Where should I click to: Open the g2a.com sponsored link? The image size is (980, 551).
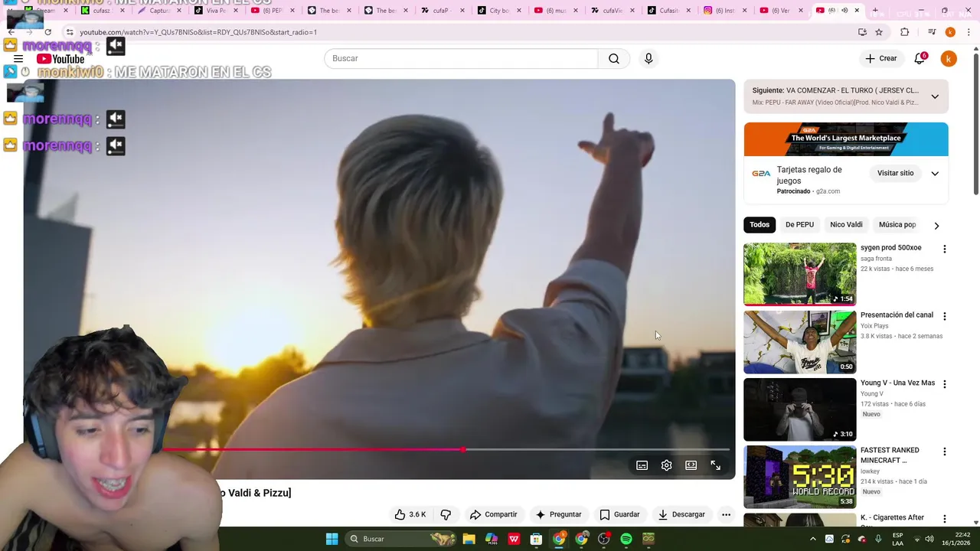(828, 191)
